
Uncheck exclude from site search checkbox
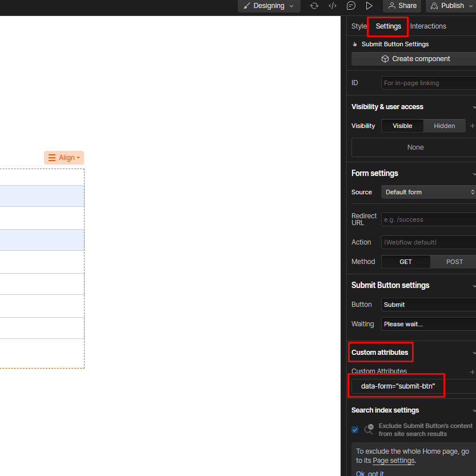tap(354, 430)
